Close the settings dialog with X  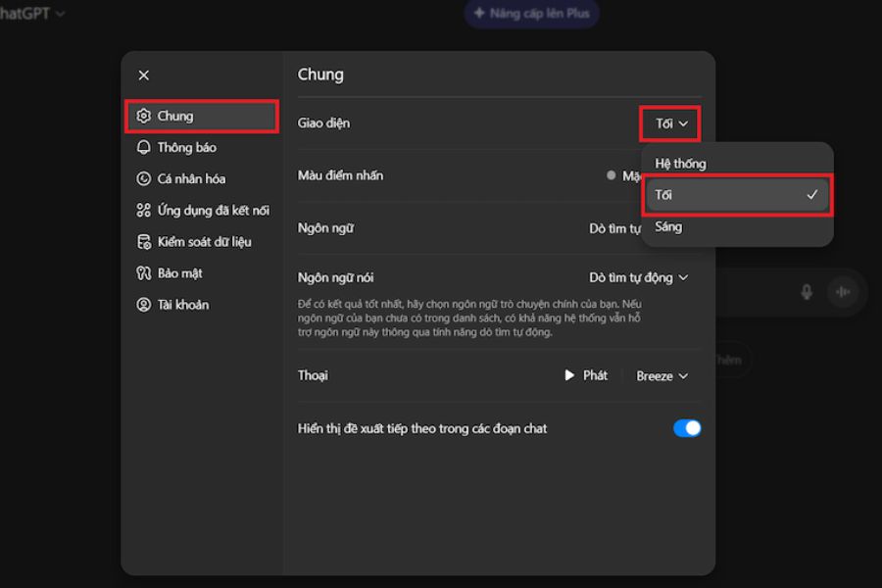(x=144, y=75)
